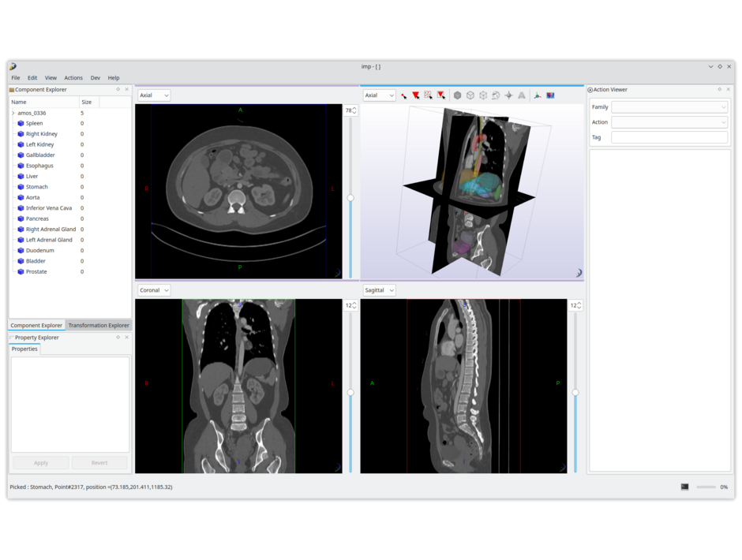Screen dimensions: 742x560
Task: Click the Axial view slice slider handle
Action: pos(350,198)
